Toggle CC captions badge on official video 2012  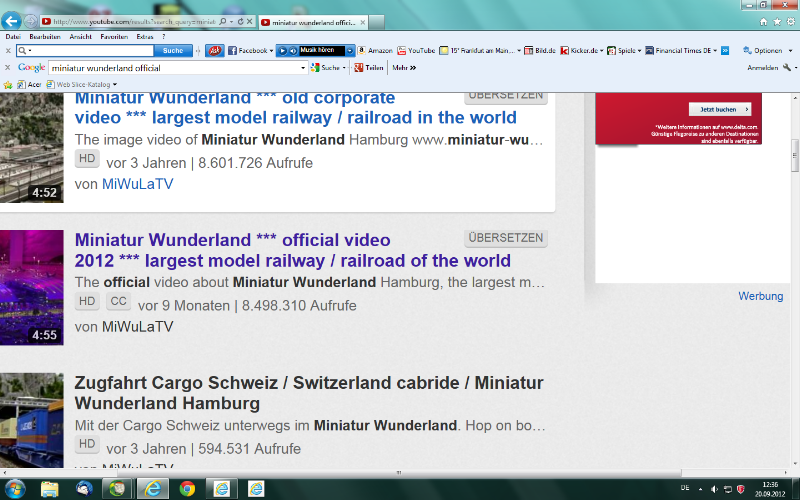click(118, 302)
